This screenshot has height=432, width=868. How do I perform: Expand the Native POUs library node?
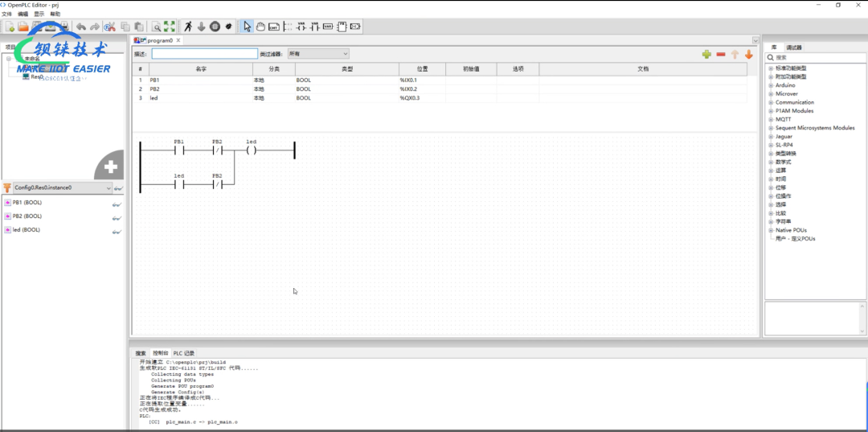[x=771, y=230]
